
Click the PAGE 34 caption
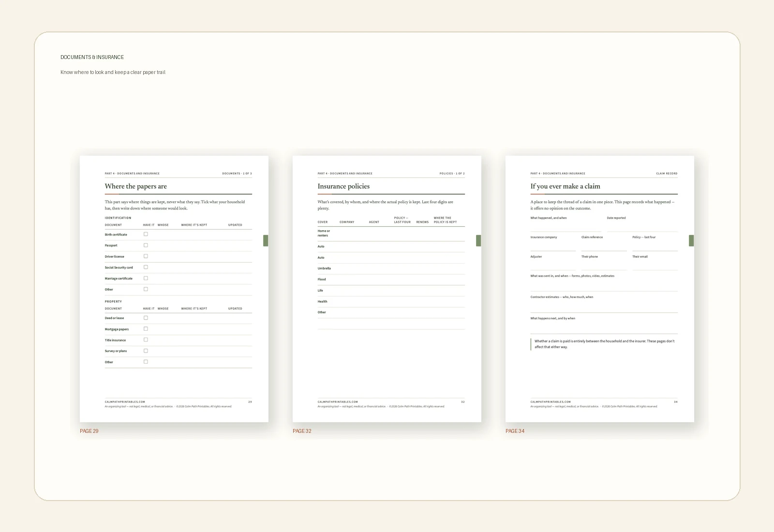(x=515, y=431)
